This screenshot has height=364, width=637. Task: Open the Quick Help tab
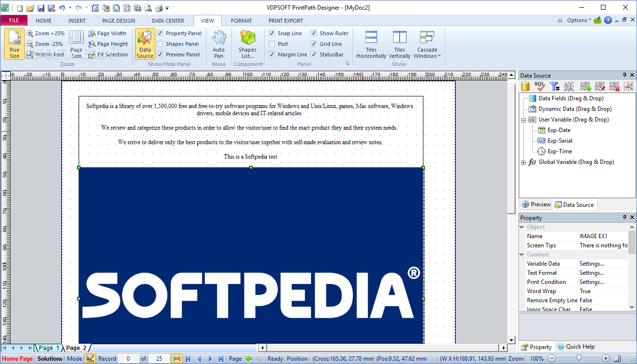(x=576, y=347)
